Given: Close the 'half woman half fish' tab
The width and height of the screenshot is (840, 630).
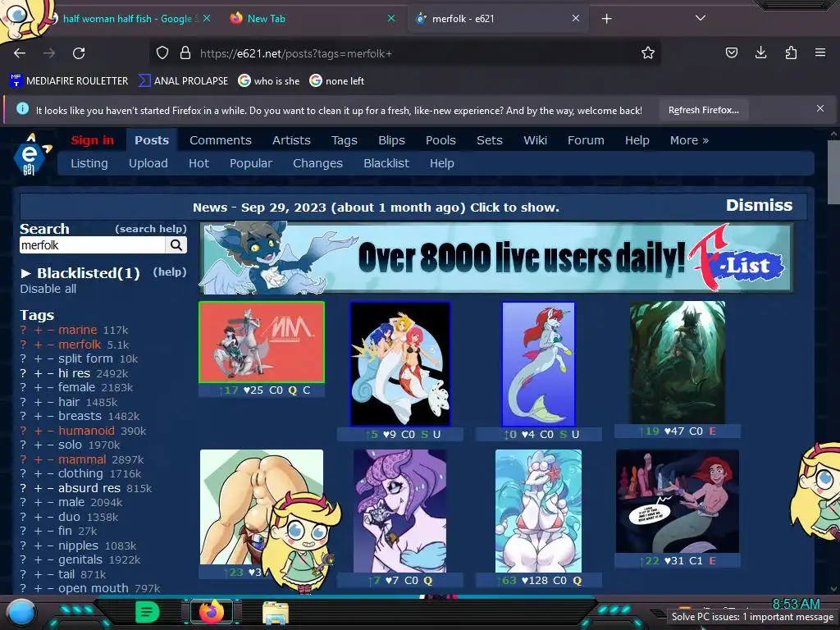Looking at the screenshot, I should click(206, 18).
